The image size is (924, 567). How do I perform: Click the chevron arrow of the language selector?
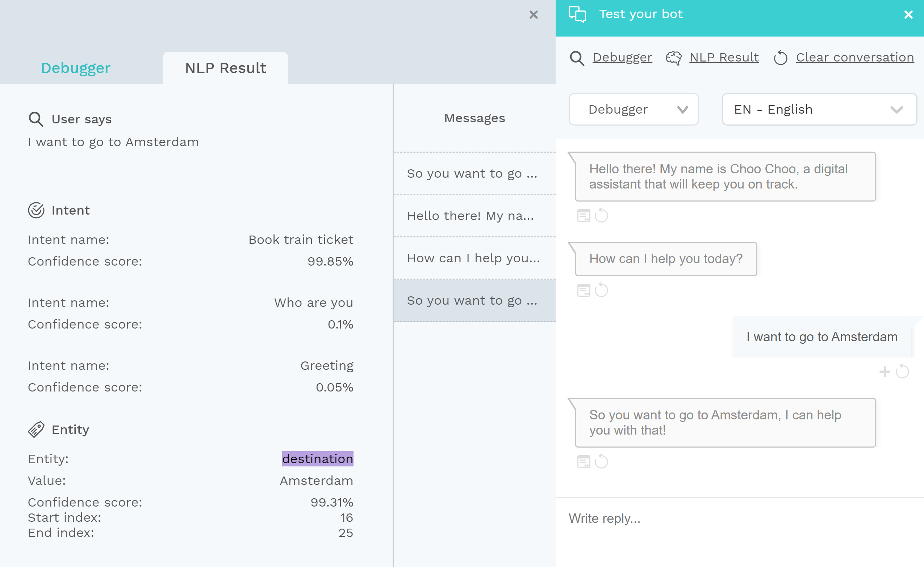(x=896, y=110)
